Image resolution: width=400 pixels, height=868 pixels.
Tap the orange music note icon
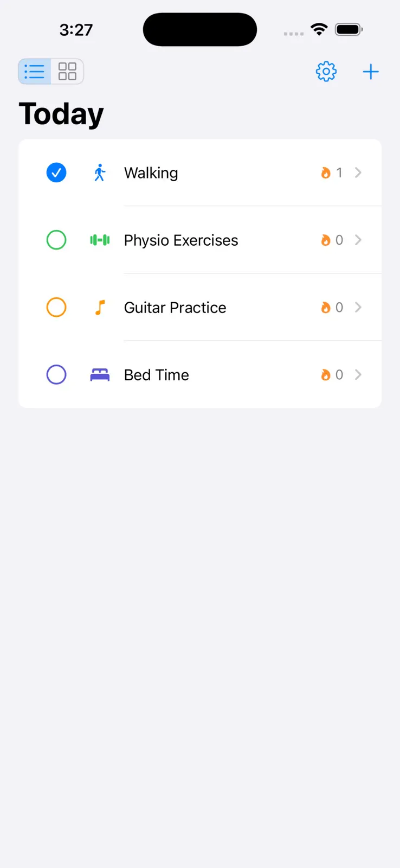pyautogui.click(x=100, y=308)
